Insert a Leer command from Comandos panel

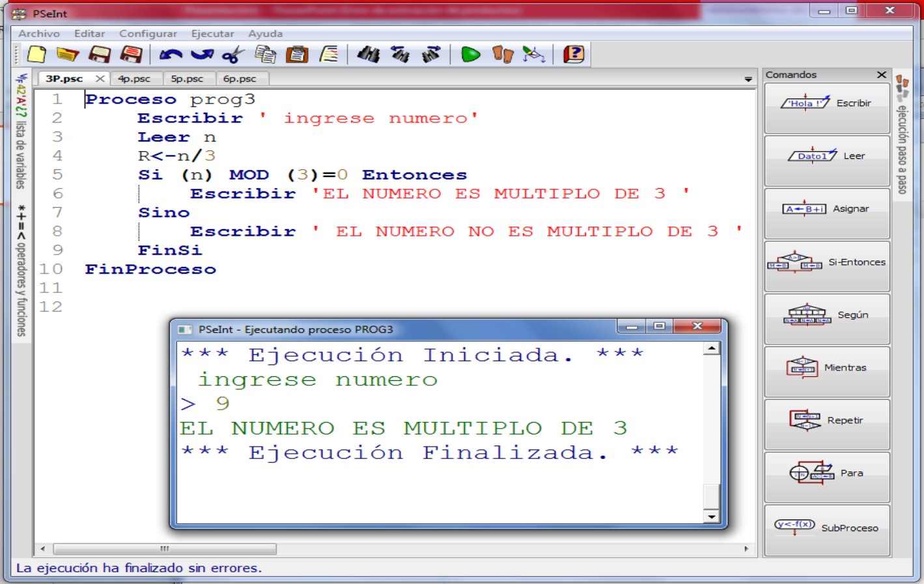[x=826, y=158]
